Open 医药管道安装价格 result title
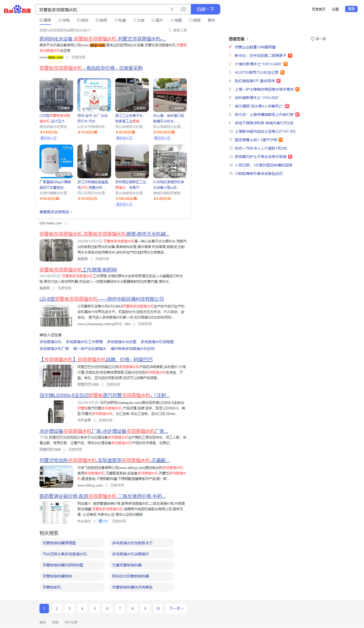This screenshot has width=364, height=628. pyautogui.click(x=103, y=496)
